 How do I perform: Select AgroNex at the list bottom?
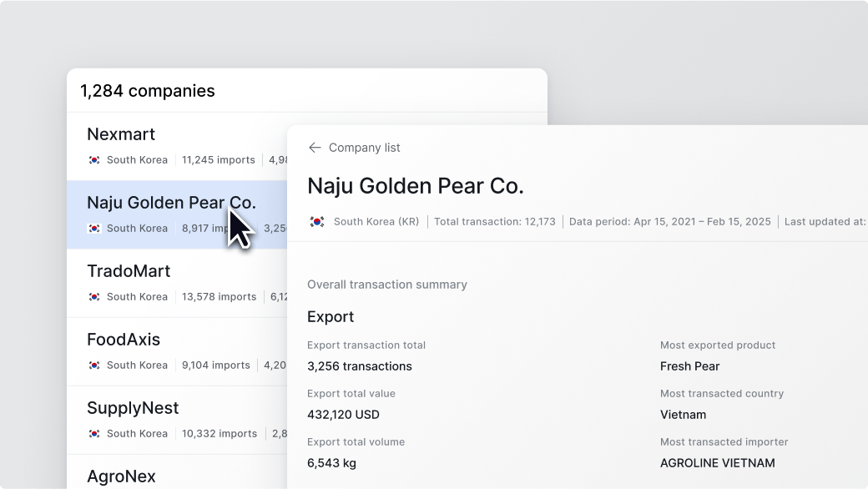(121, 476)
